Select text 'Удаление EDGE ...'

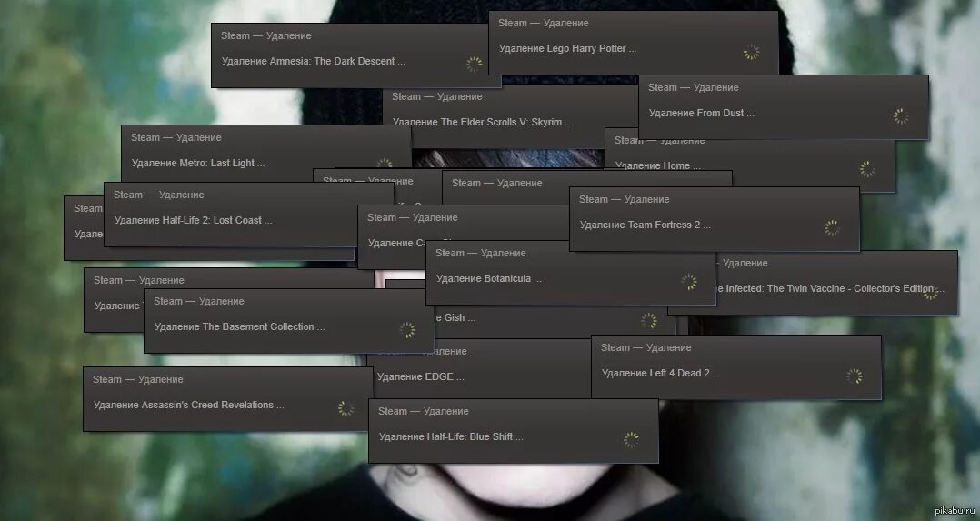tap(421, 377)
